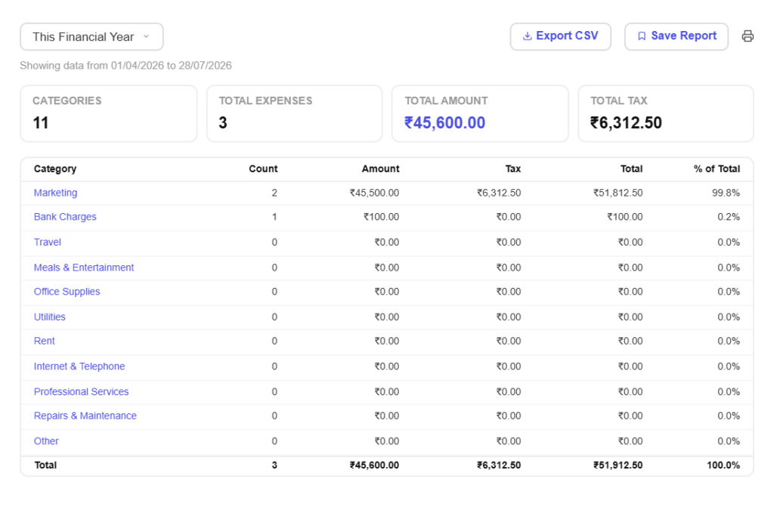Open the Internet & Telephone category

click(79, 367)
